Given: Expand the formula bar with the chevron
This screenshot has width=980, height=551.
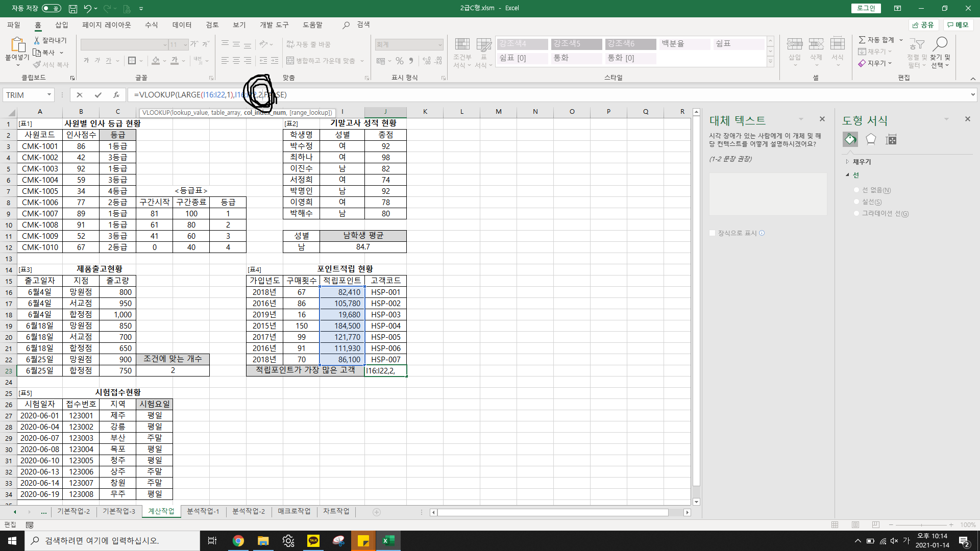Looking at the screenshot, I should [x=973, y=94].
